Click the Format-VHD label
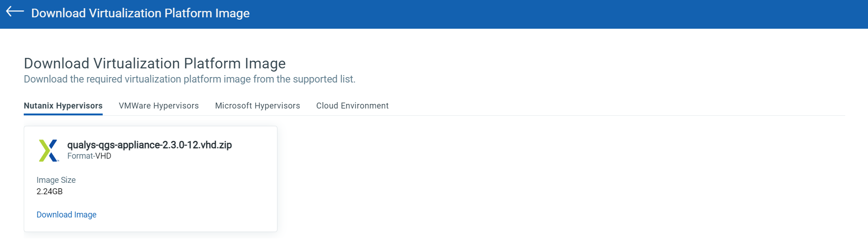The width and height of the screenshot is (868, 243). point(89,156)
